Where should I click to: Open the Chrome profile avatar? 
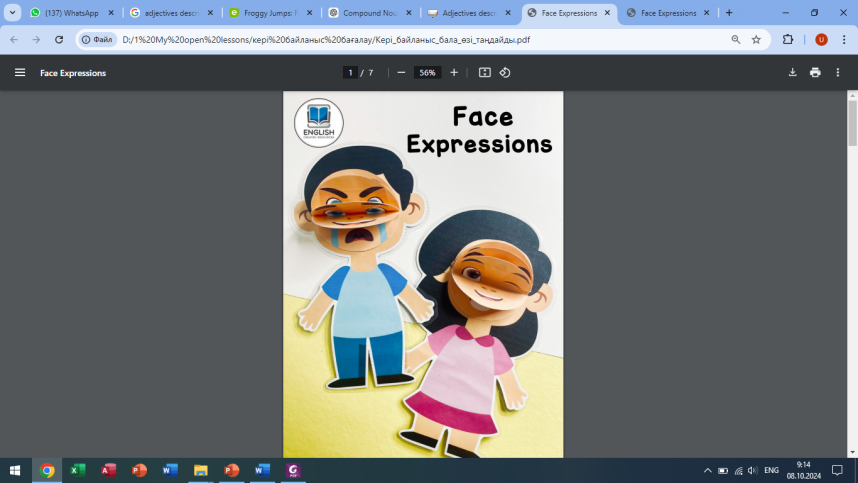point(821,39)
